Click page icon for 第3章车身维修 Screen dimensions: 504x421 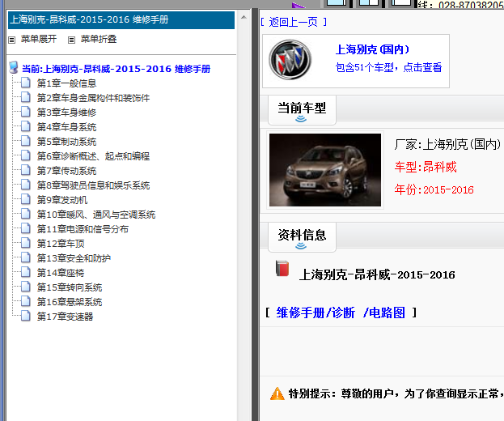click(x=26, y=112)
